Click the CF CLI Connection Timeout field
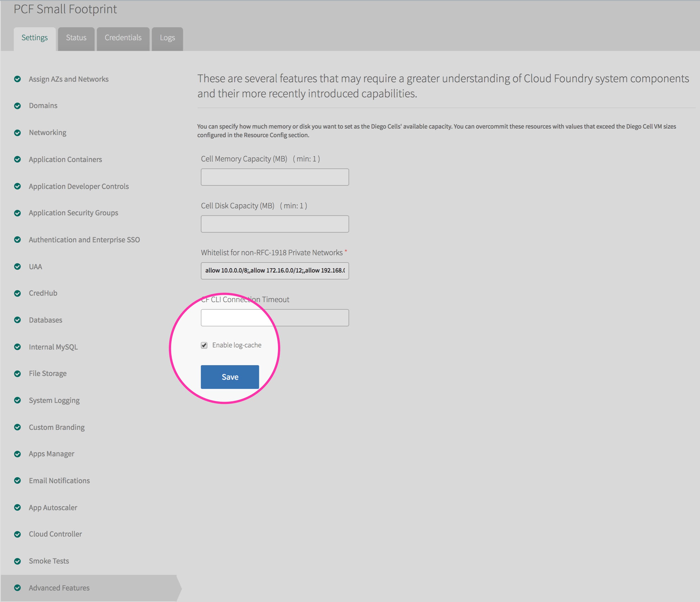 [x=274, y=317]
